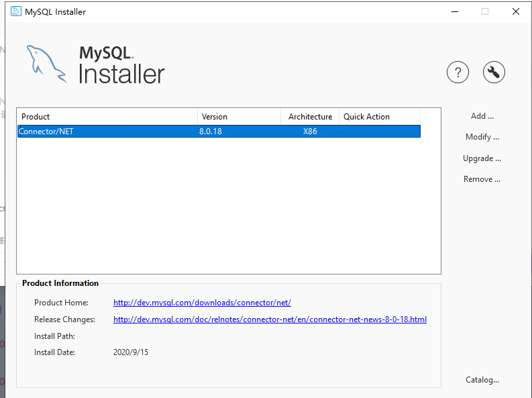Click the Modify ... button

click(x=482, y=137)
